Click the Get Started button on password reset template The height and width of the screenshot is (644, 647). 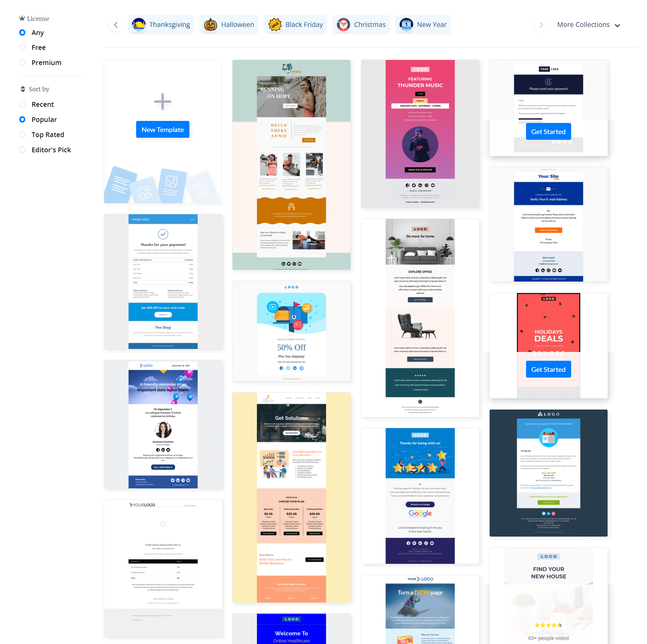[548, 131]
